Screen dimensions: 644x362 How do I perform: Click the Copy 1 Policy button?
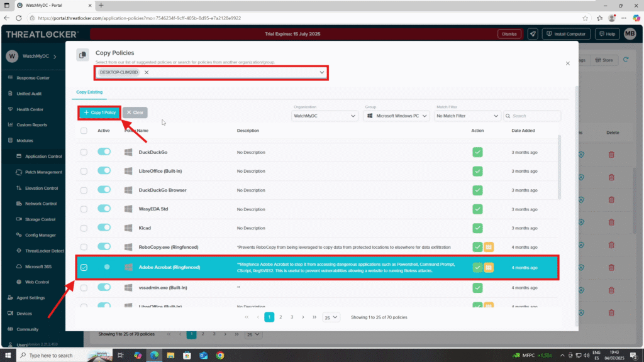tap(100, 112)
